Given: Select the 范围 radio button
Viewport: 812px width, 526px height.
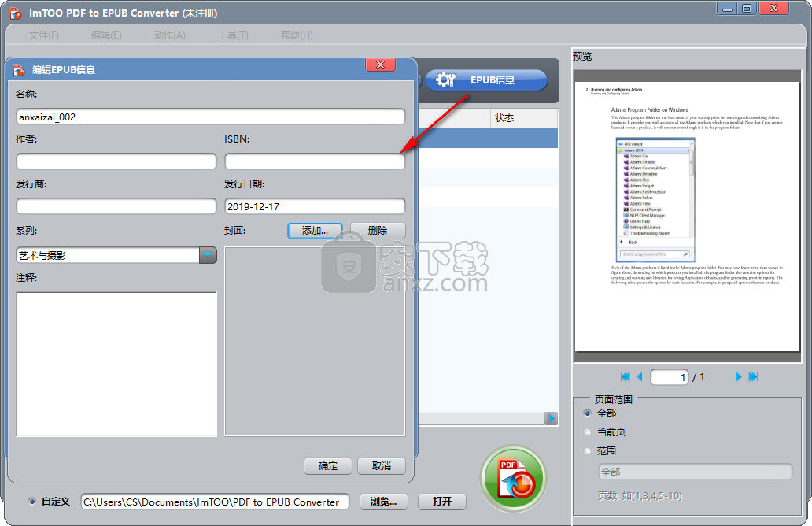Looking at the screenshot, I should coord(587,451).
